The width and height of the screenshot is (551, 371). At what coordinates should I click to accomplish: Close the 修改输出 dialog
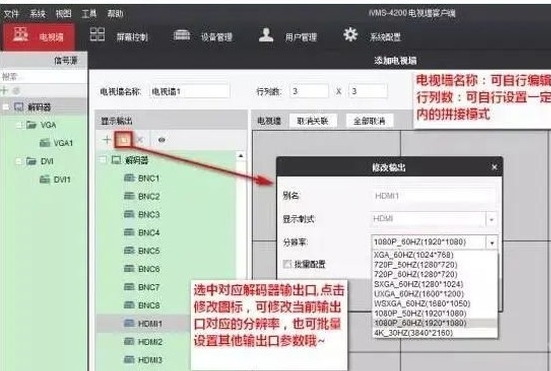tap(494, 168)
